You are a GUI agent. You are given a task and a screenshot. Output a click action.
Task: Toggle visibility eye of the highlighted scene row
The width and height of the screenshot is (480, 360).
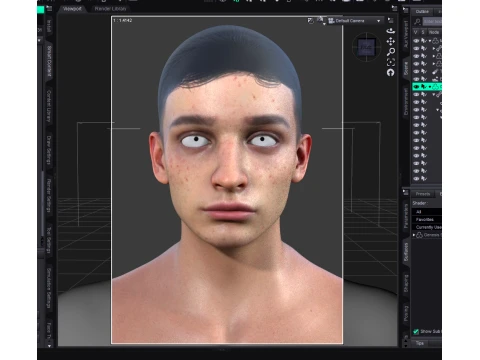point(416,87)
